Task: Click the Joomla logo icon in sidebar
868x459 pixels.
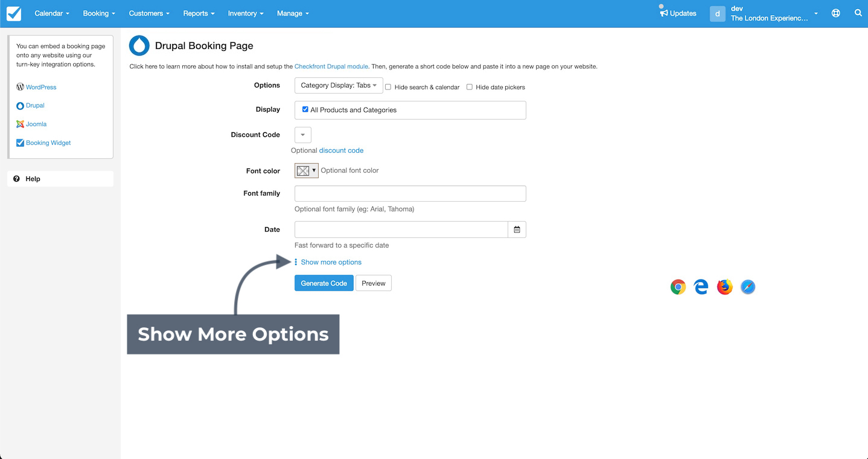Action: [20, 124]
